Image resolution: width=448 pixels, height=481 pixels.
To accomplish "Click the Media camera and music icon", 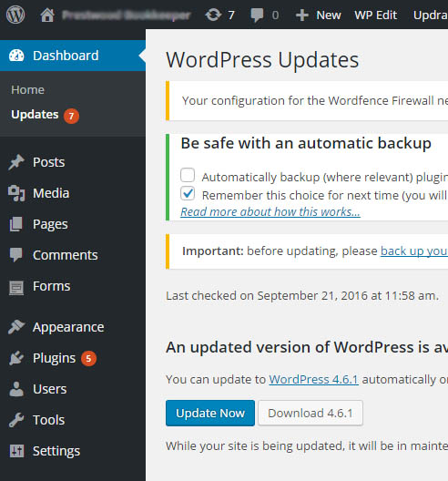I will (16, 193).
